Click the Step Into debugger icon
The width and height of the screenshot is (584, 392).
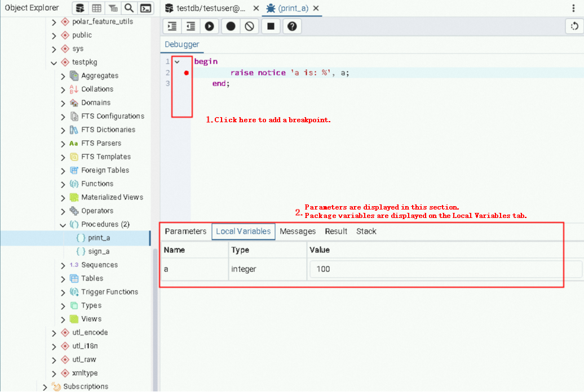click(x=172, y=26)
